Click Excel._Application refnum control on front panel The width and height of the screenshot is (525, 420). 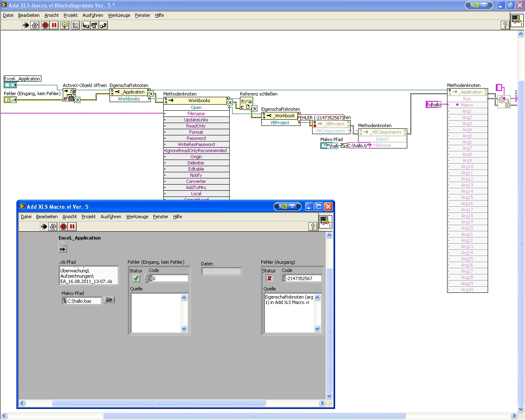[62, 248]
